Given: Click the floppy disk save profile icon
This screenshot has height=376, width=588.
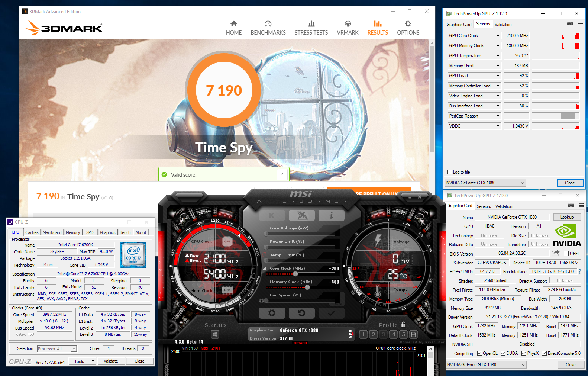Looking at the screenshot, I should point(414,334).
